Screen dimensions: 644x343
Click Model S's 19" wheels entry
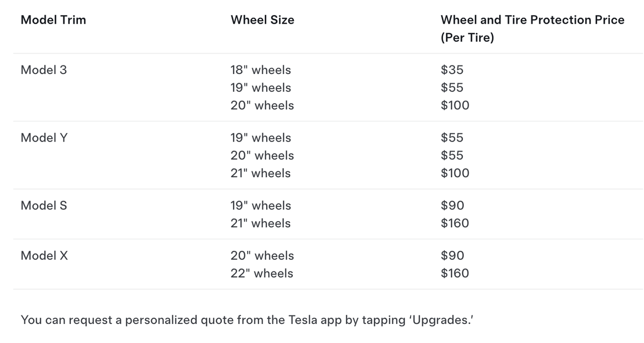point(261,205)
